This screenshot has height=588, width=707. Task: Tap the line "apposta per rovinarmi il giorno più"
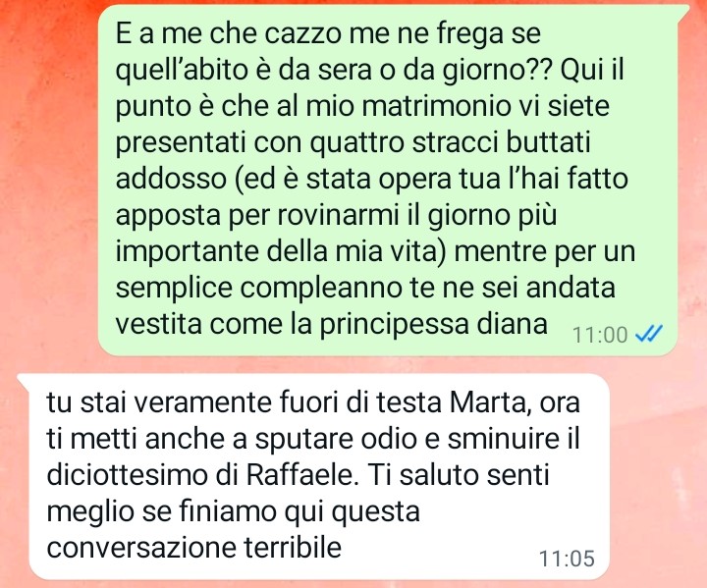pyautogui.click(x=337, y=216)
